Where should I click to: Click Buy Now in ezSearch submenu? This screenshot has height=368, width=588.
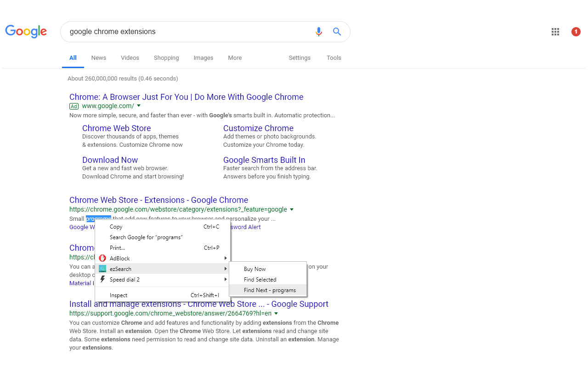pyautogui.click(x=268, y=269)
